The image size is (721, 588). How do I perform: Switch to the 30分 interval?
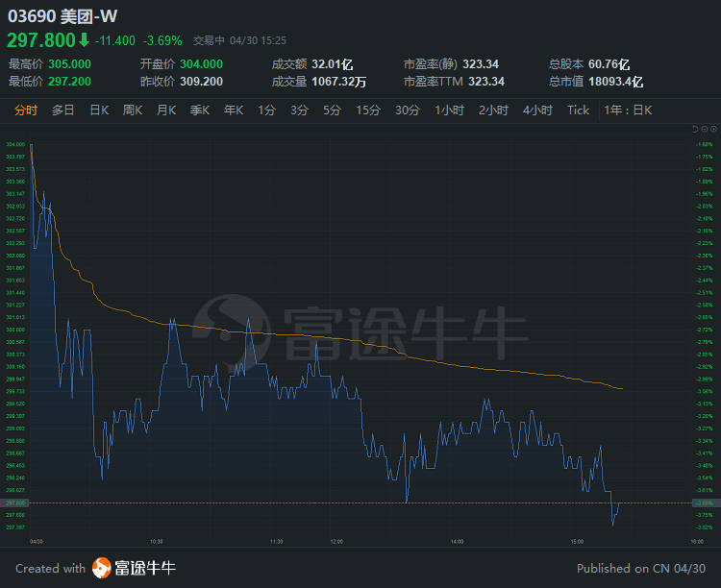point(408,110)
